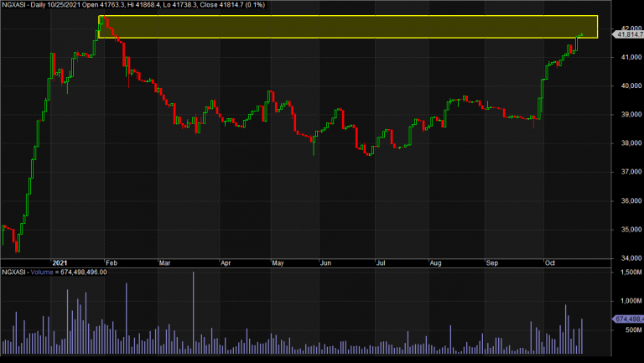Select the 2021 year label on time axis
644x363 pixels.
60,263
